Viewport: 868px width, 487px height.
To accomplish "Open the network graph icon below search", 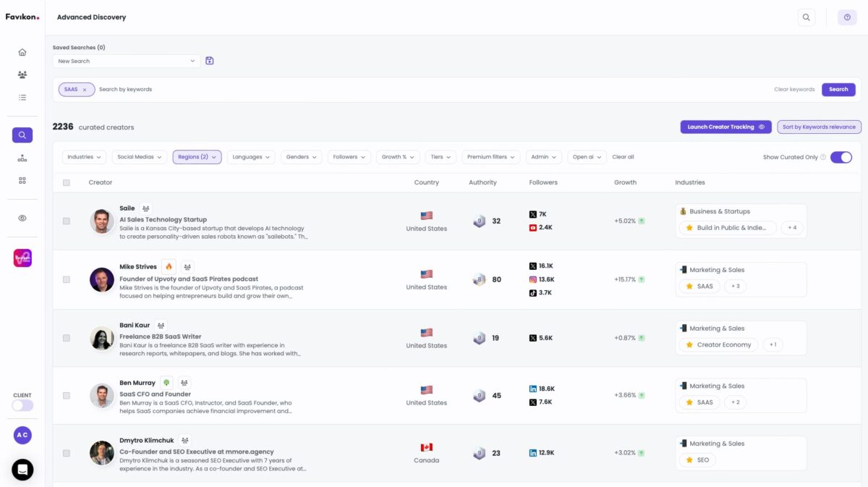I will pos(22,157).
